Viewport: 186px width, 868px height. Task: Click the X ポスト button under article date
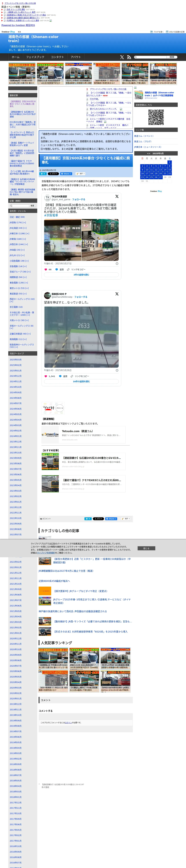[53, 174]
